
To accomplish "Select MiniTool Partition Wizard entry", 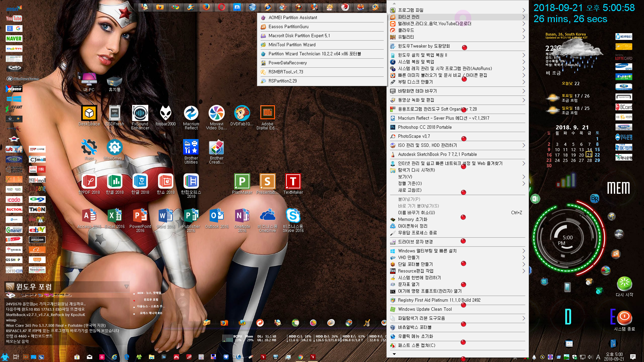I will 322,45.
